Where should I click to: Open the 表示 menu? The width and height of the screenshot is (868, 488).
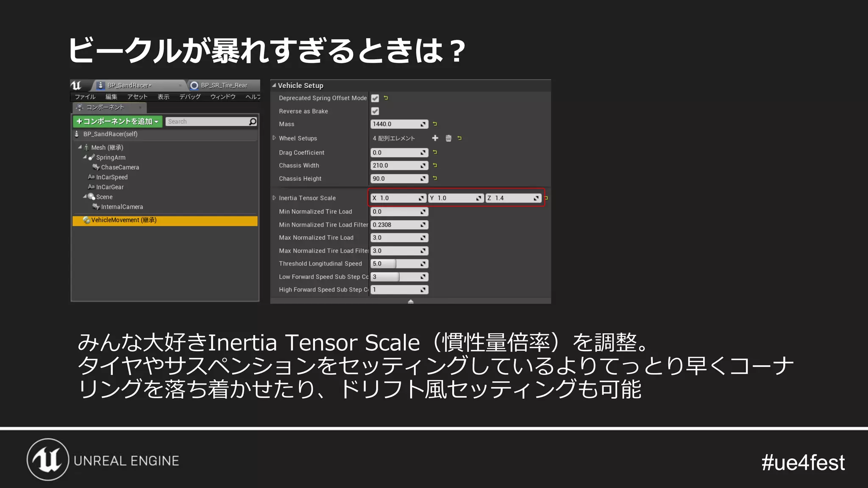tap(164, 97)
